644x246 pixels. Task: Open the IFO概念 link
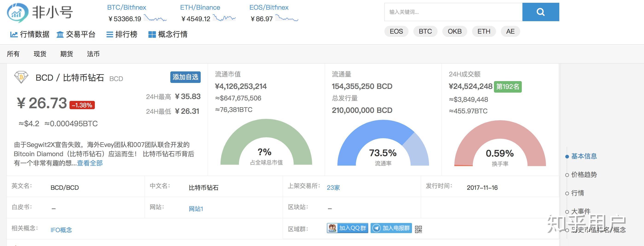click(61, 230)
